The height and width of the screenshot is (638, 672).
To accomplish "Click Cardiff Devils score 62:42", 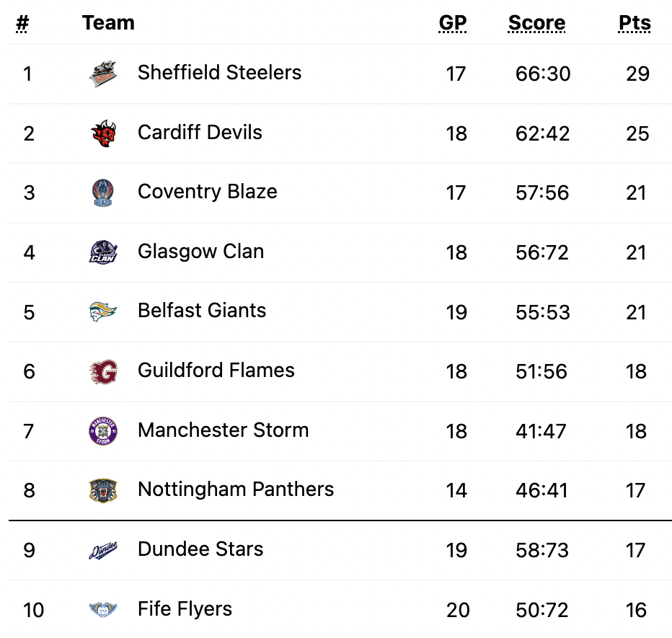I will coord(542,133).
